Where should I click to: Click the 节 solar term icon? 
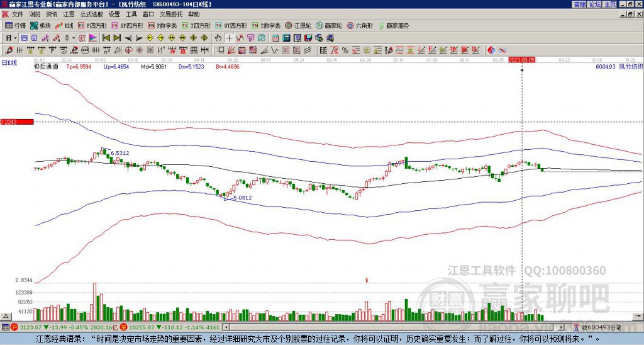[x=250, y=38]
